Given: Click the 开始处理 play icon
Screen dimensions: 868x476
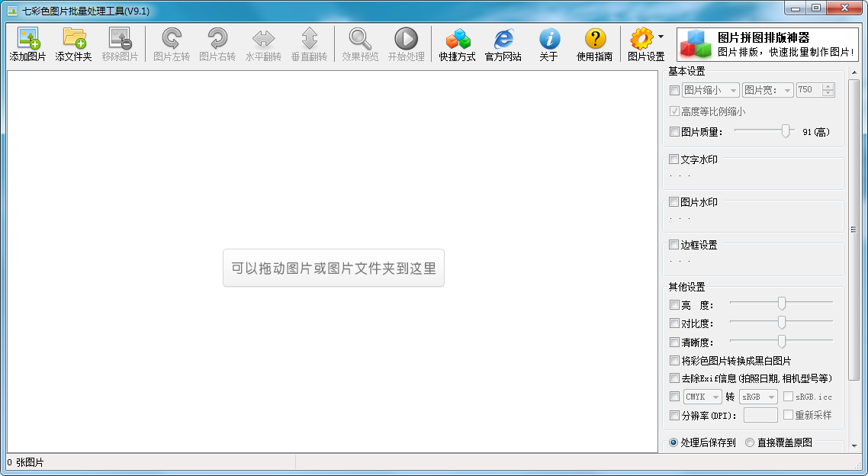Looking at the screenshot, I should (x=406, y=39).
